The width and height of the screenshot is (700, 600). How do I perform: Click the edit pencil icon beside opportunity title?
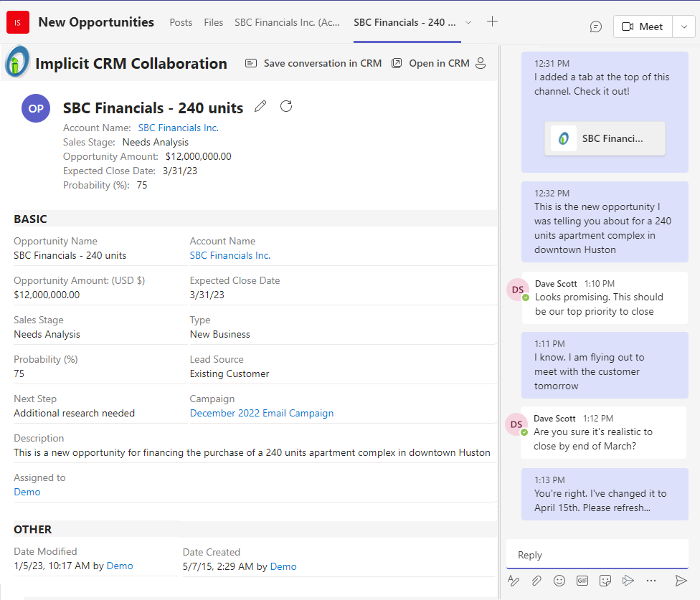pos(260,107)
